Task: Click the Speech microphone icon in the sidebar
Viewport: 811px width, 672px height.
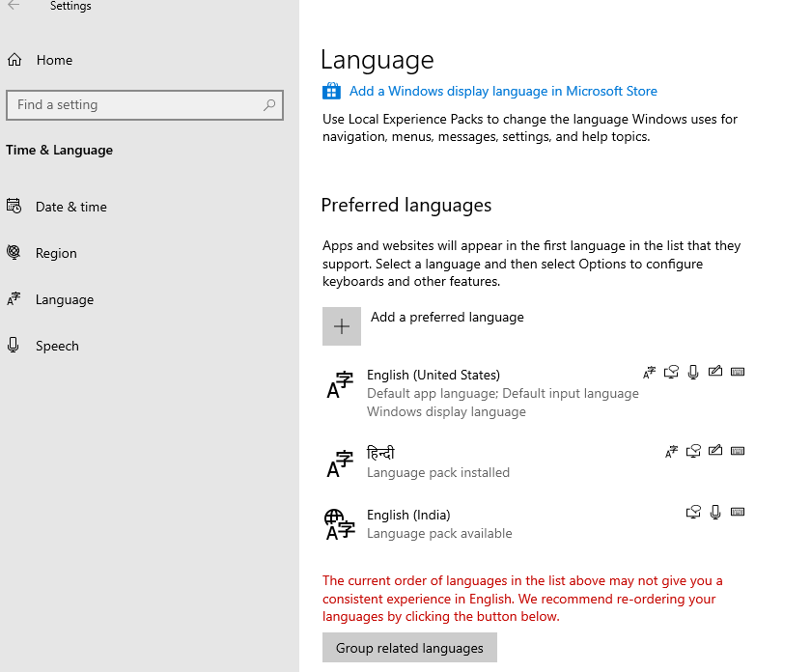Action: (13, 346)
